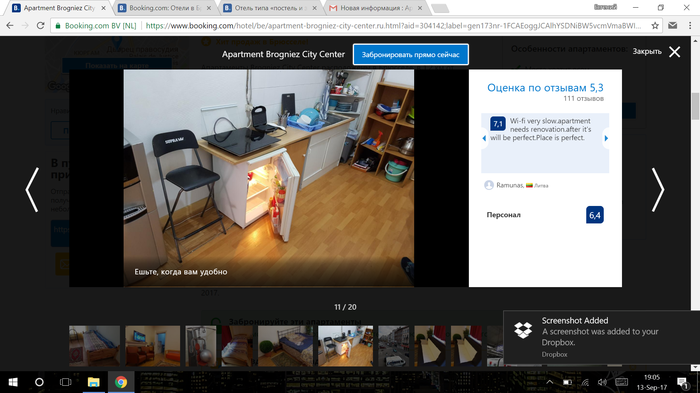Open the Chrome three-dot menu
700x393 pixels.
(x=690, y=25)
